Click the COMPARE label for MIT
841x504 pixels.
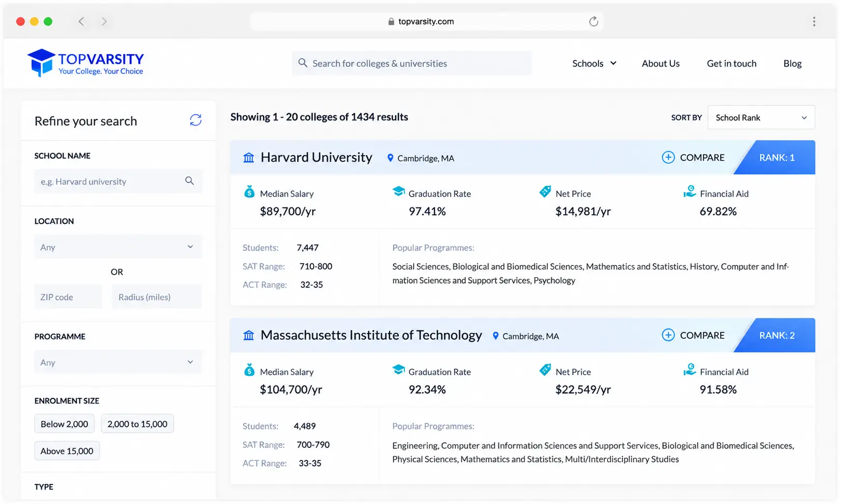coord(702,335)
